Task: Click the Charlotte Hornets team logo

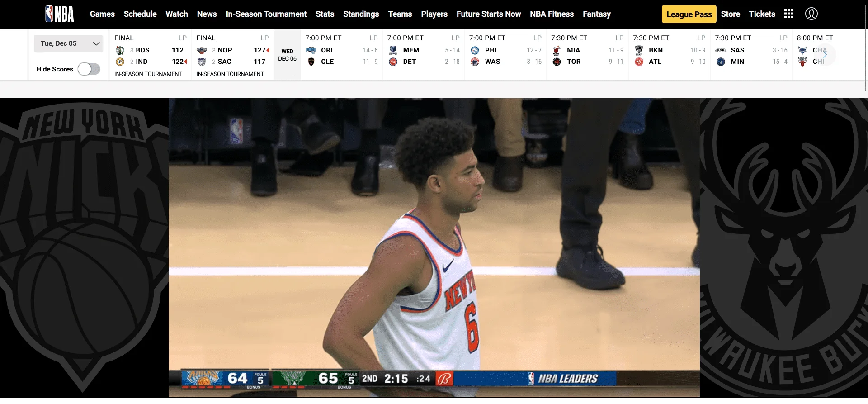Action: tap(802, 50)
